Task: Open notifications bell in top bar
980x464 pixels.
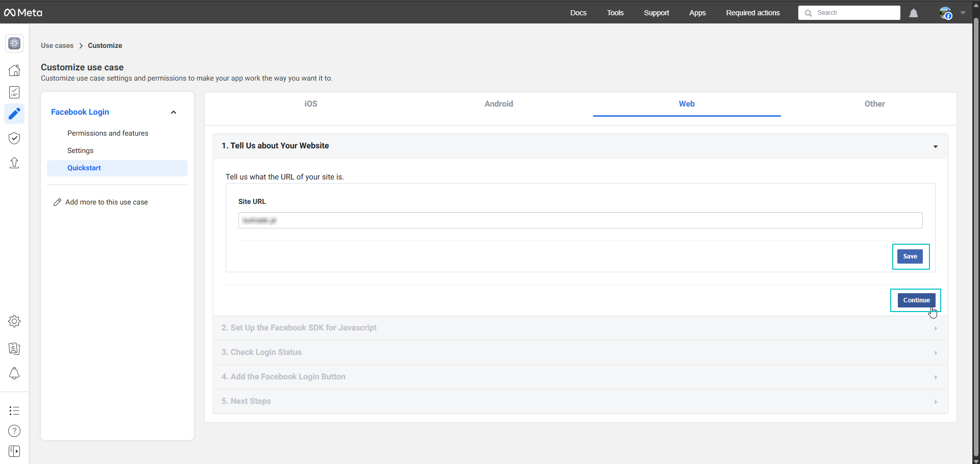Action: pyautogui.click(x=913, y=13)
